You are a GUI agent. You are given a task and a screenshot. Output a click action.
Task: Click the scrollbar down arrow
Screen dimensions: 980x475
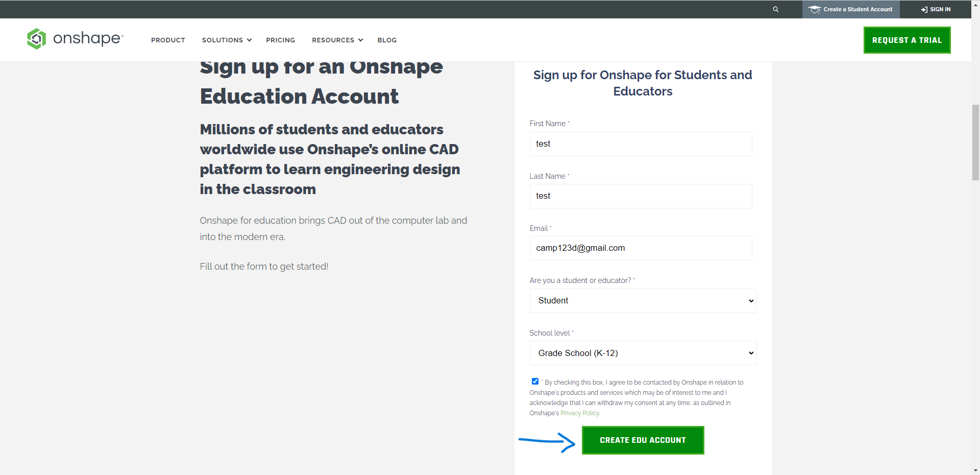click(975, 470)
